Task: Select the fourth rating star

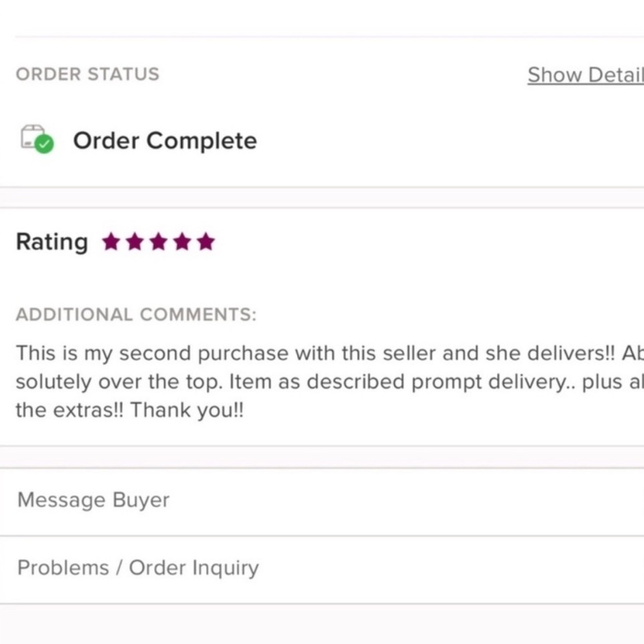Action: [182, 242]
